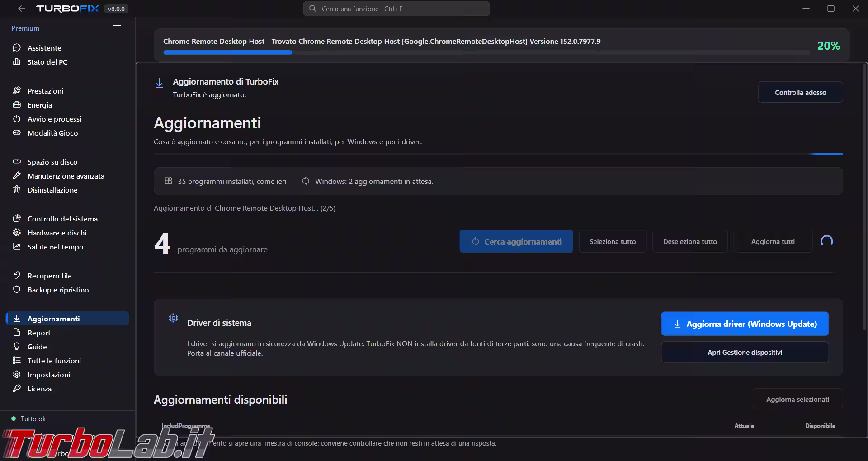Open Assistente chat icon
868x461 pixels.
pos(17,48)
